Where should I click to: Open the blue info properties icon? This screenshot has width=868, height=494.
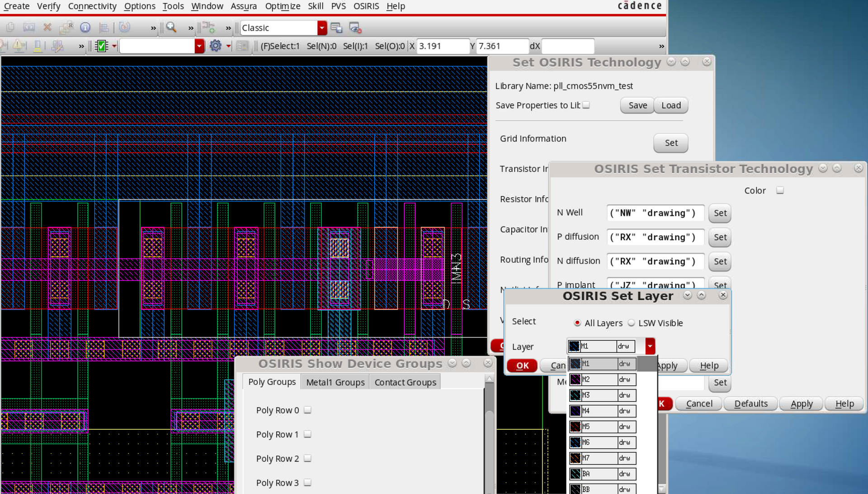[x=85, y=28]
